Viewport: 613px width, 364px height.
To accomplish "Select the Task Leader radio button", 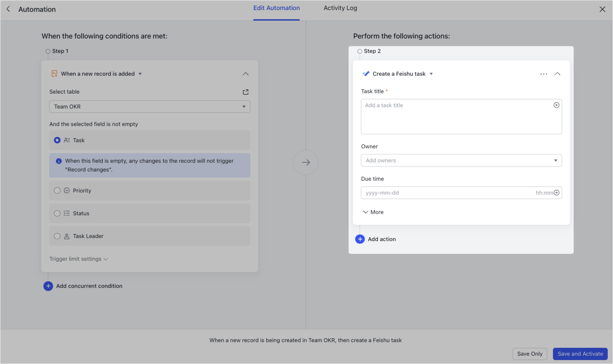I will tap(57, 236).
